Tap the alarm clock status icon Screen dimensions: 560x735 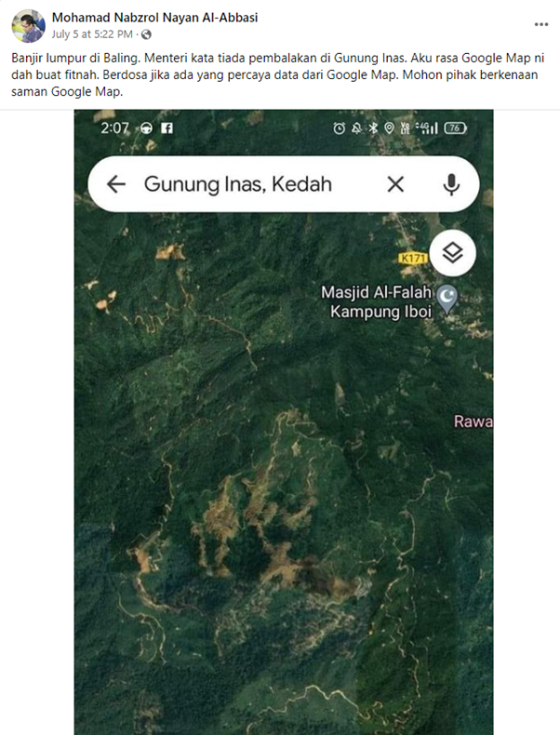coord(339,128)
